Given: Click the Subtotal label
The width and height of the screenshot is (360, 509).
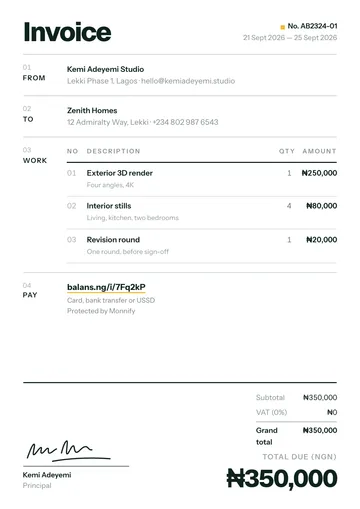Looking at the screenshot, I should [x=270, y=398].
